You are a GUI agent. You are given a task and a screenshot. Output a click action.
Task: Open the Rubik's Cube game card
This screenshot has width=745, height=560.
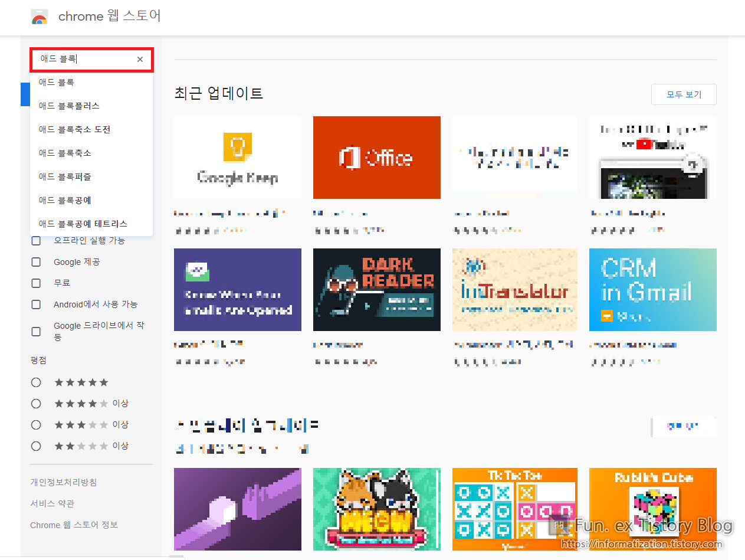pos(653,509)
